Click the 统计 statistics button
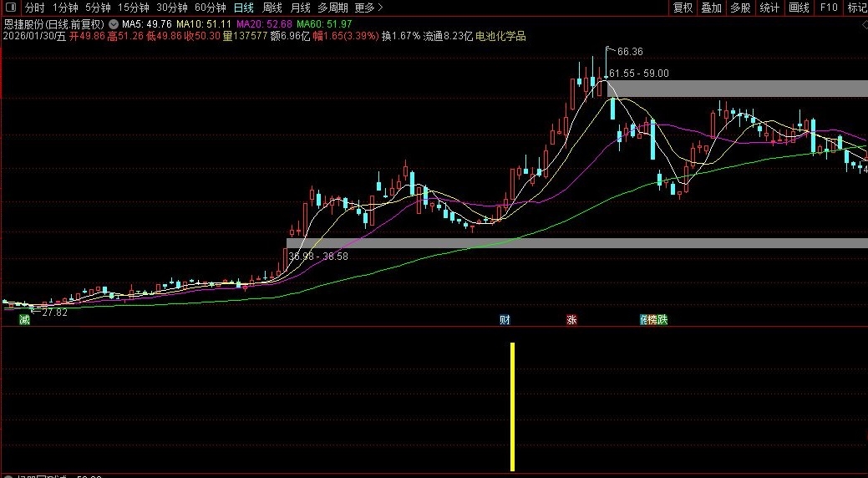The width and height of the screenshot is (868, 478). click(x=769, y=8)
